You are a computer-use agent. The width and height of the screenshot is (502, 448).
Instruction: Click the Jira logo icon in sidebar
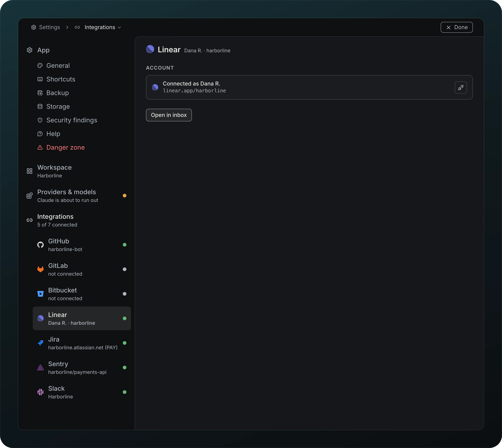40,343
